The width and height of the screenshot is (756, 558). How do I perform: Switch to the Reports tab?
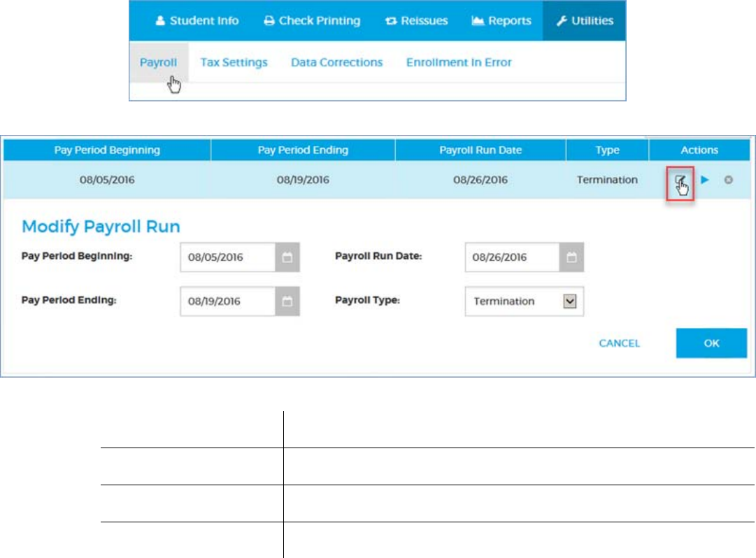501,21
